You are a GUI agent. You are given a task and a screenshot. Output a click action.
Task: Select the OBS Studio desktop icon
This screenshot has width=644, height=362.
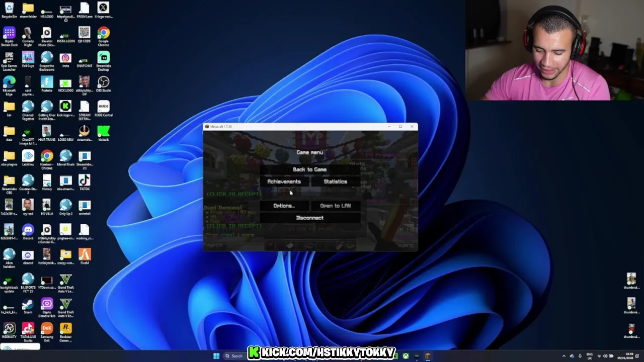[103, 84]
